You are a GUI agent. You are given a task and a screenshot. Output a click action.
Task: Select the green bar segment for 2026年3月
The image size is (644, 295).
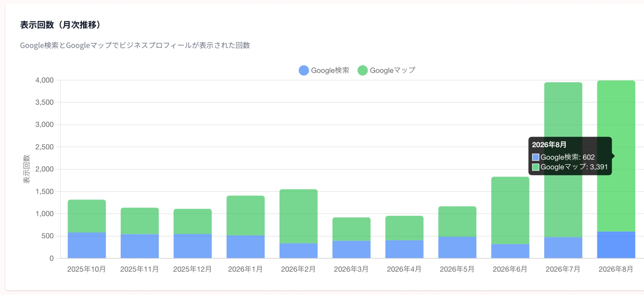click(x=351, y=229)
